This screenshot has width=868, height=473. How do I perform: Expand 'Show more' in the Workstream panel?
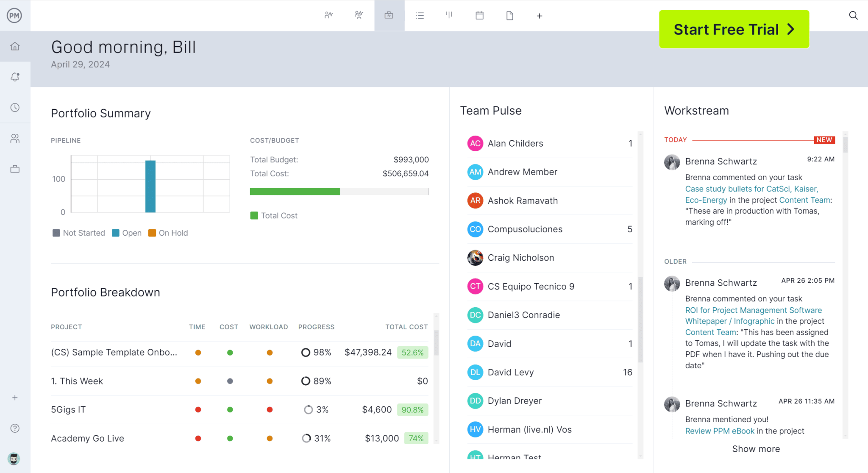756,449
